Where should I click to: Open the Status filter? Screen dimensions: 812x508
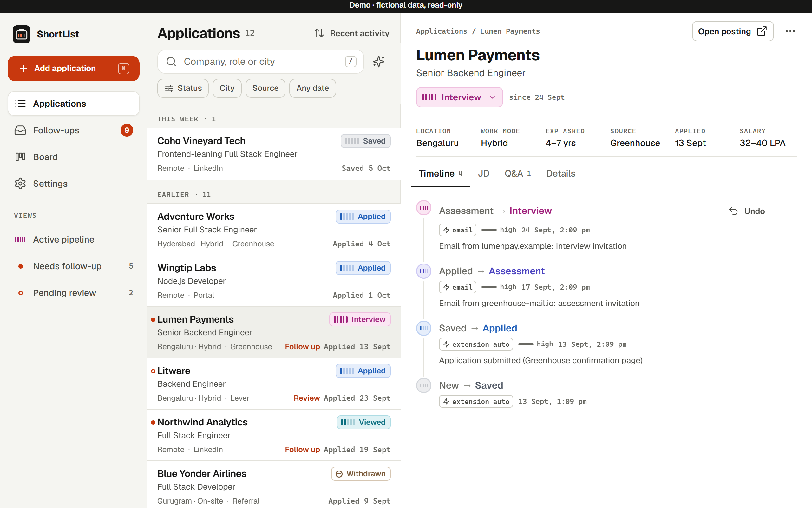click(x=183, y=88)
